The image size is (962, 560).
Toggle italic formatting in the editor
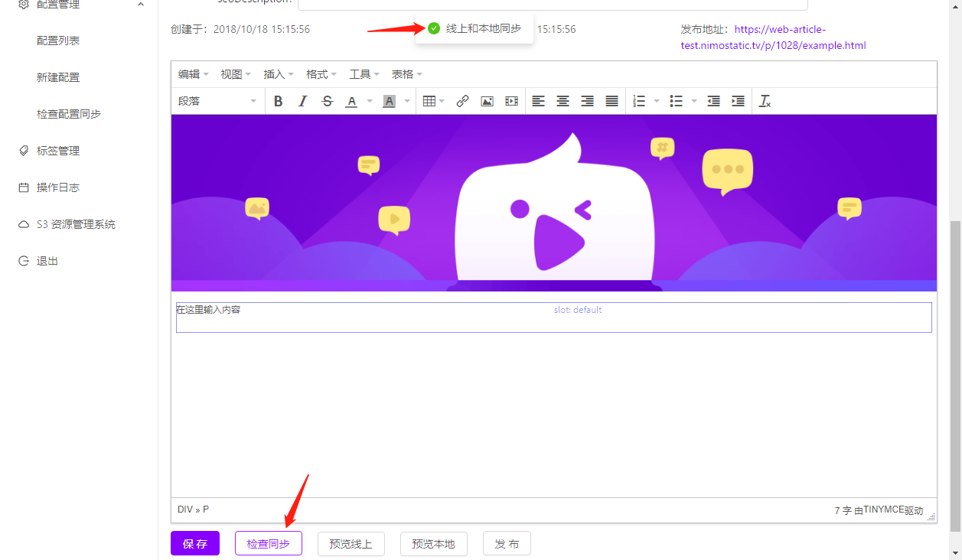pos(302,101)
